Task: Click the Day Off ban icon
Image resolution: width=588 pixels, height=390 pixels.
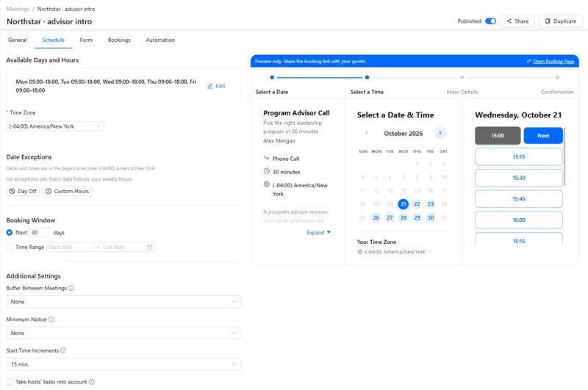Action: (x=12, y=191)
